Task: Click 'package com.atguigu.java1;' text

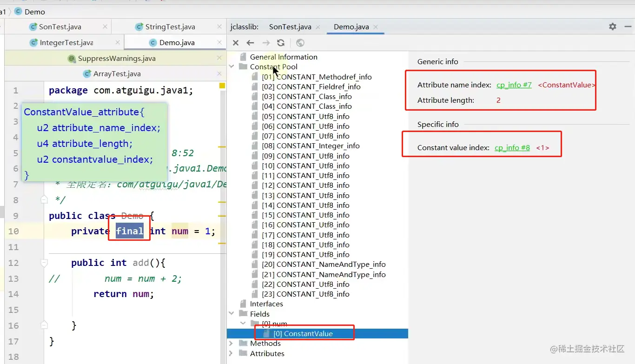Action: tap(121, 90)
